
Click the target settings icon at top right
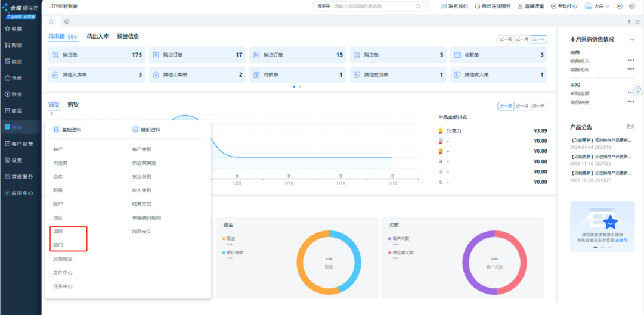(632, 6)
